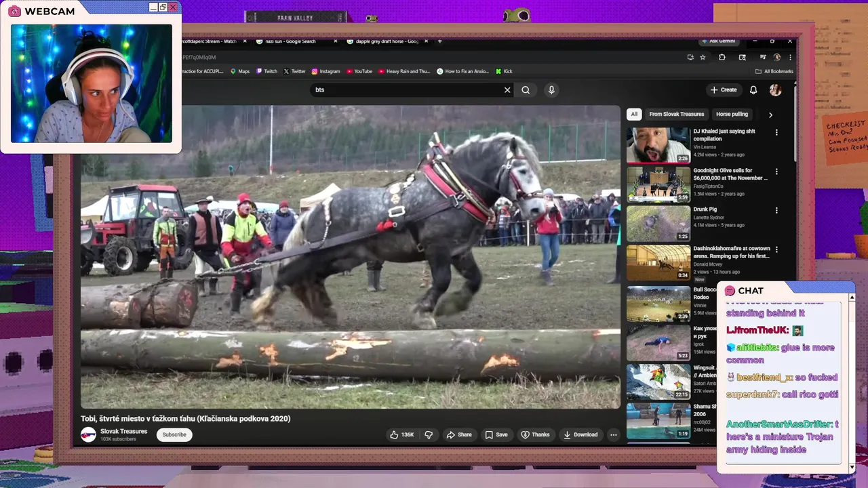Open the Twitch bookmark

pos(267,71)
